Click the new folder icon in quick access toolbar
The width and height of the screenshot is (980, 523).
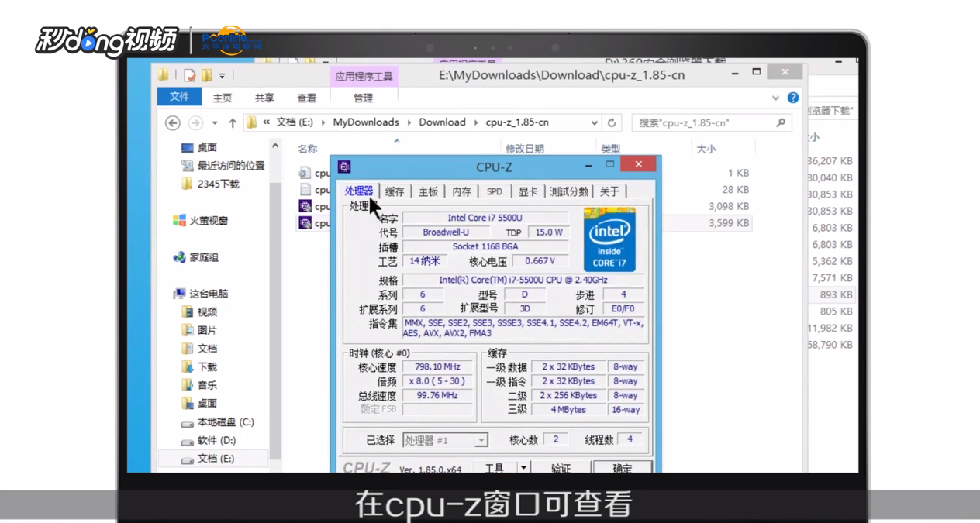pos(206,75)
